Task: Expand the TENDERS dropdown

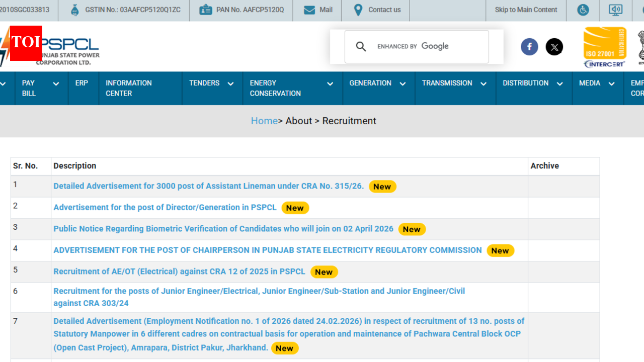Action: (204, 83)
